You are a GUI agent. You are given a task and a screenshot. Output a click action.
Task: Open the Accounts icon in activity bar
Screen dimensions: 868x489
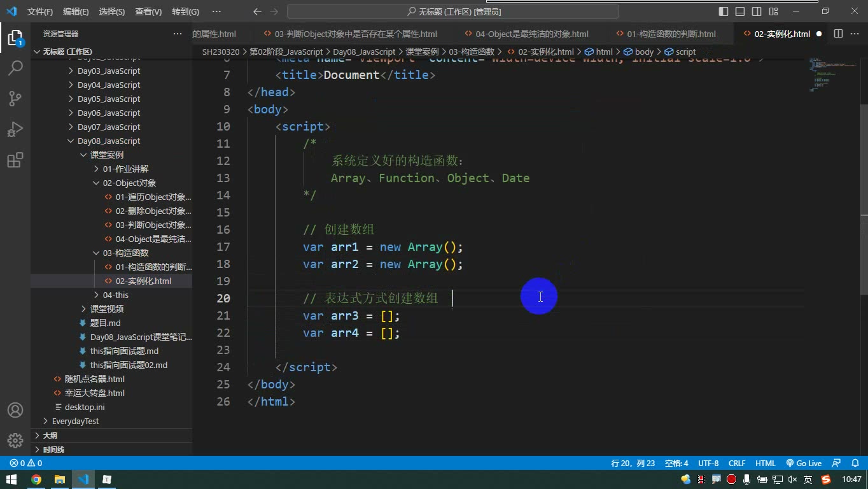15,410
